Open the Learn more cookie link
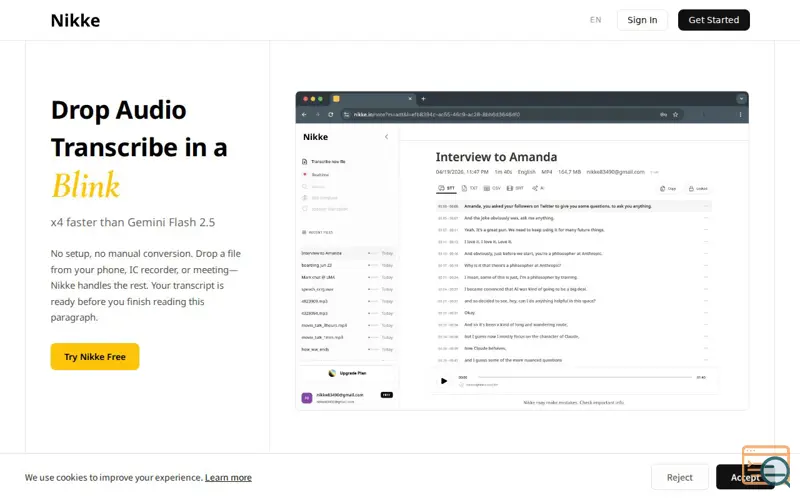 tap(228, 478)
